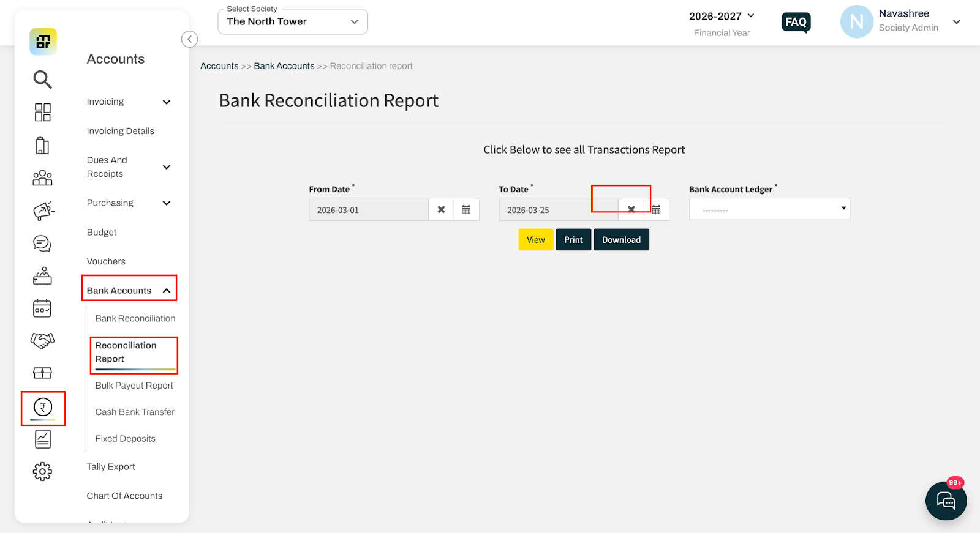Image resolution: width=980 pixels, height=533 pixels.
Task: Open the calendar icon in sidebar
Action: tap(42, 308)
